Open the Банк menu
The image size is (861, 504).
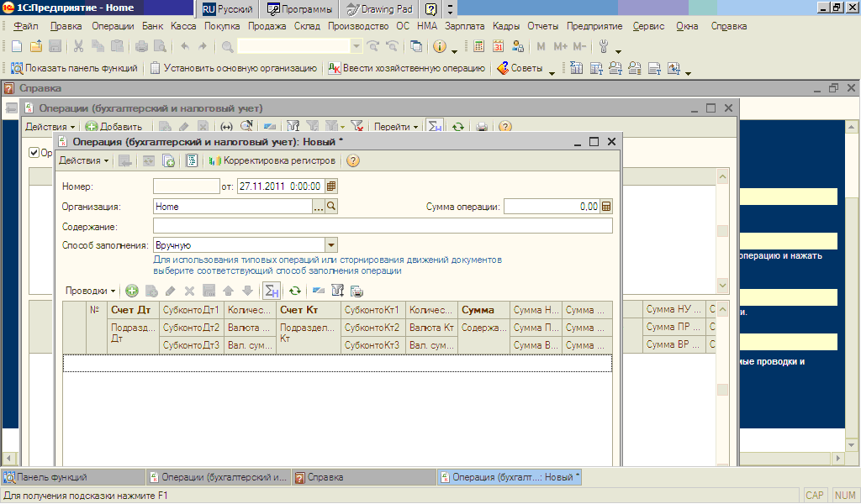click(x=152, y=26)
